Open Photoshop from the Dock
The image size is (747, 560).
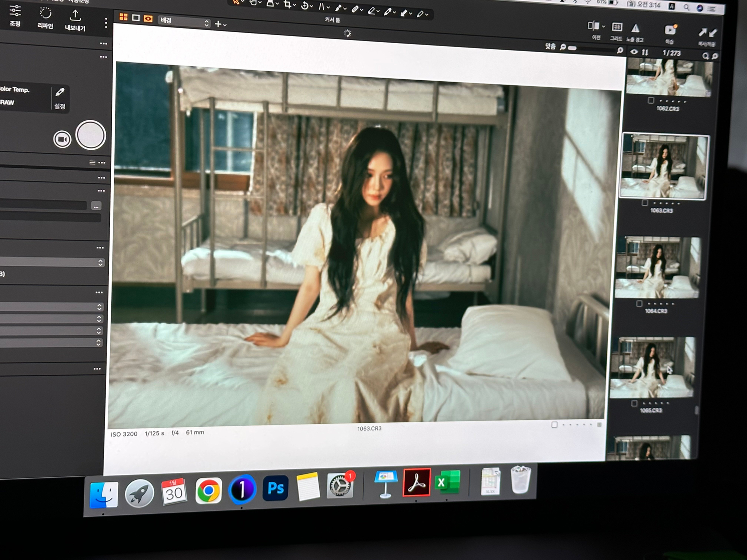click(x=276, y=488)
